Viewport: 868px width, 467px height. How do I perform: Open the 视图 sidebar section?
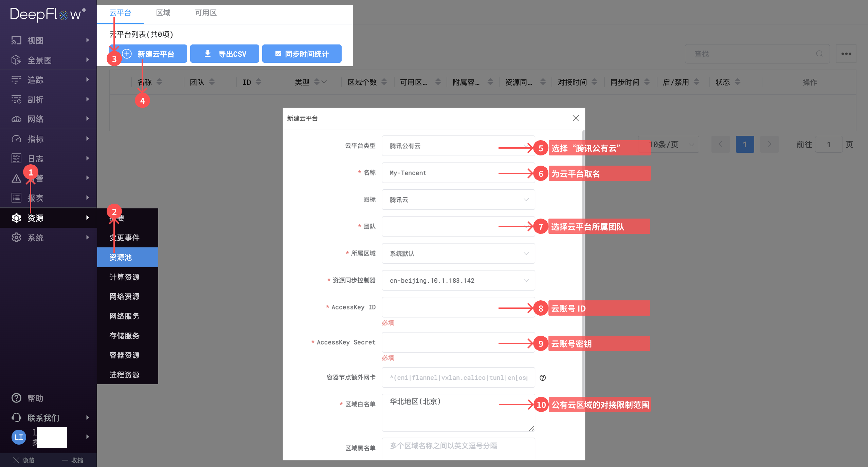coord(35,40)
